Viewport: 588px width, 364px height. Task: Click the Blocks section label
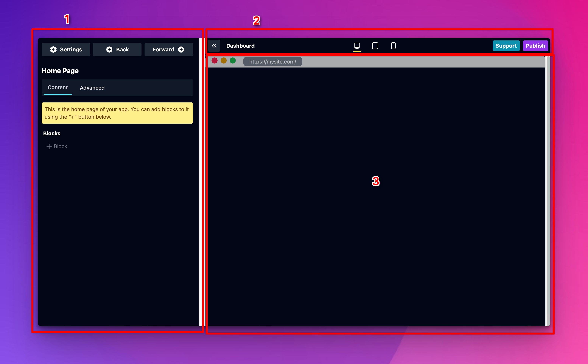(x=52, y=133)
